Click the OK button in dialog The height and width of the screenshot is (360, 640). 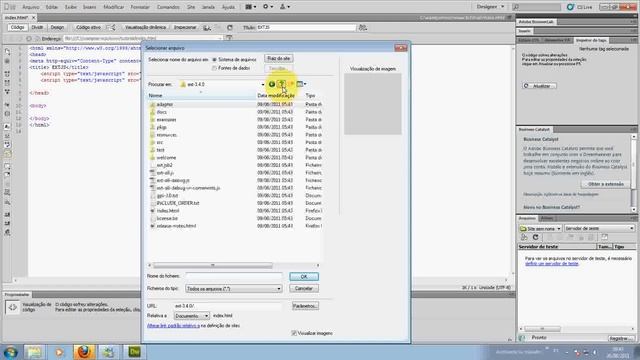tap(304, 277)
